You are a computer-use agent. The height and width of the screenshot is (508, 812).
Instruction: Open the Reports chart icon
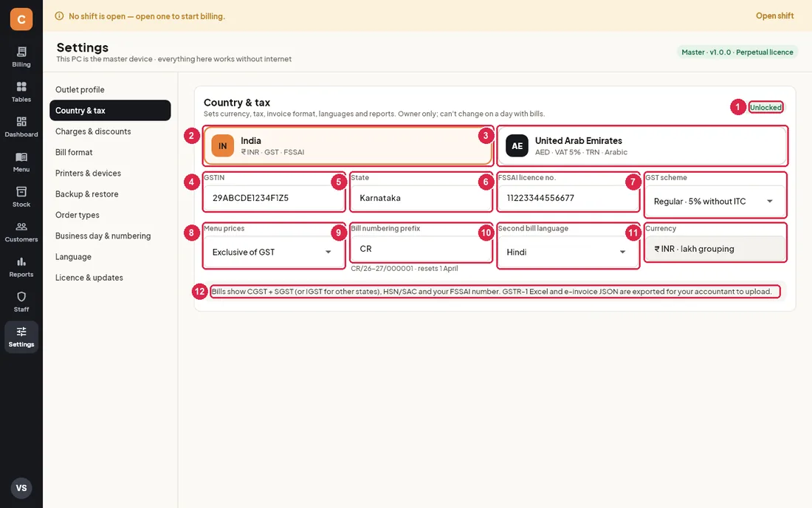(x=21, y=261)
